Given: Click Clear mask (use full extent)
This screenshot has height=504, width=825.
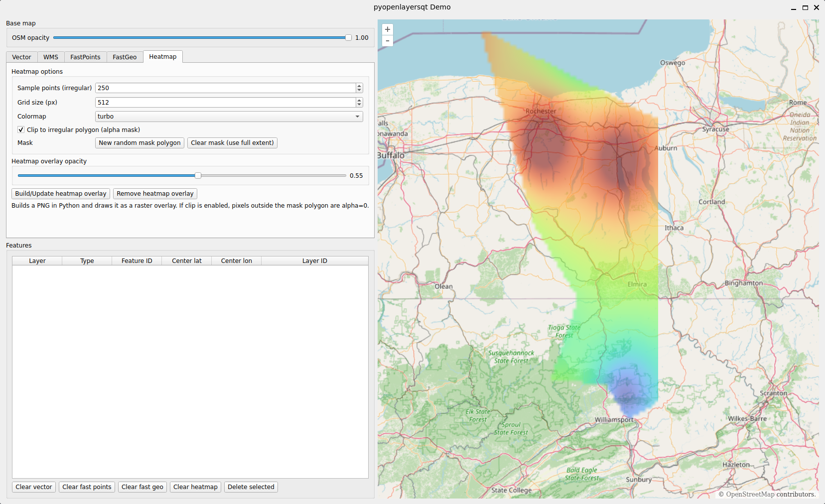Looking at the screenshot, I should [x=232, y=143].
